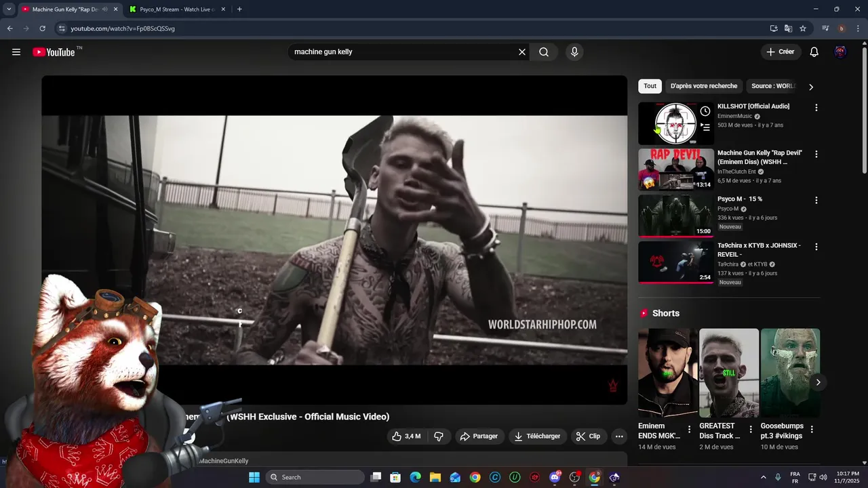Reload the YouTube page
The height and width of the screenshot is (488, 868).
click(x=42, y=28)
